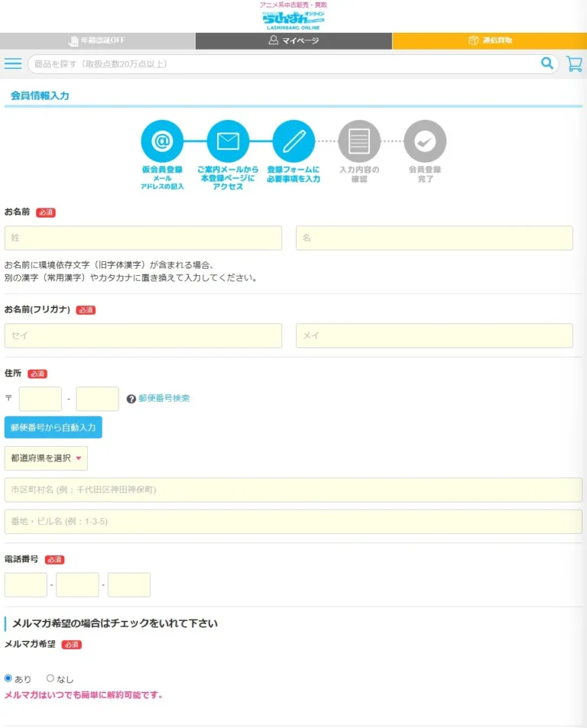587x728 pixels.
Task: Click the first phone number box
Action: click(x=26, y=585)
